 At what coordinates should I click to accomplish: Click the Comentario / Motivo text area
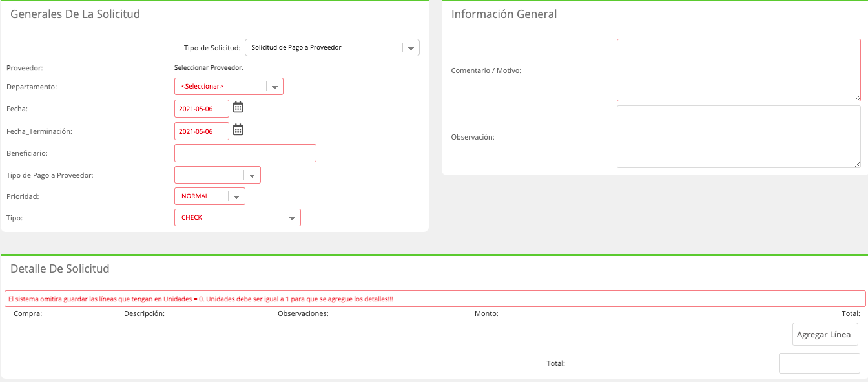pyautogui.click(x=739, y=70)
